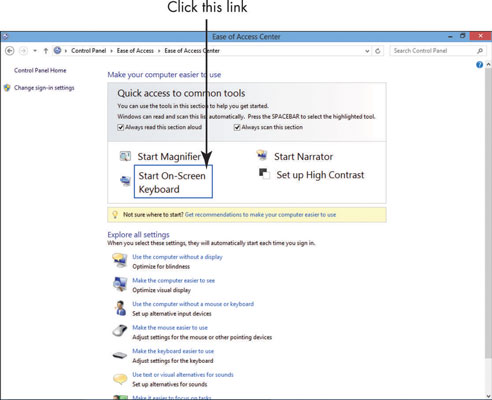Click the search magnifier icon

[480, 51]
